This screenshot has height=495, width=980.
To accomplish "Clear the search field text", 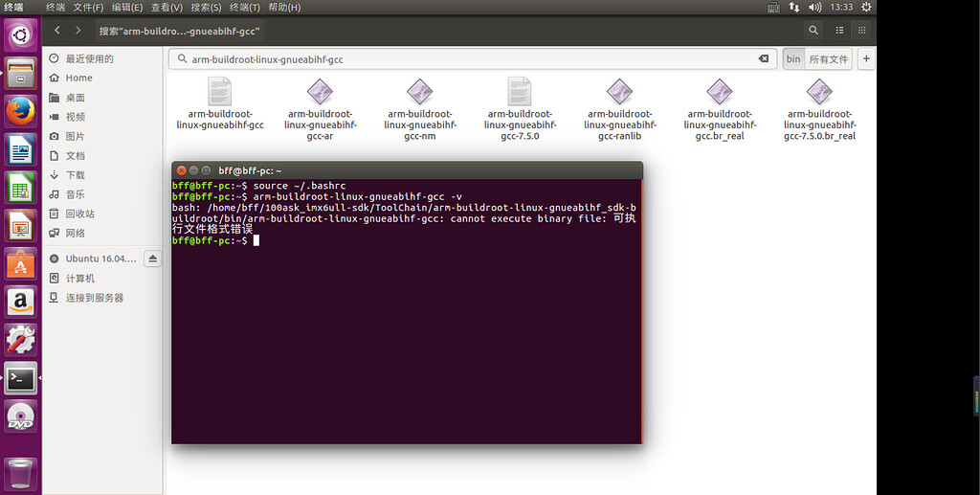I will point(764,58).
